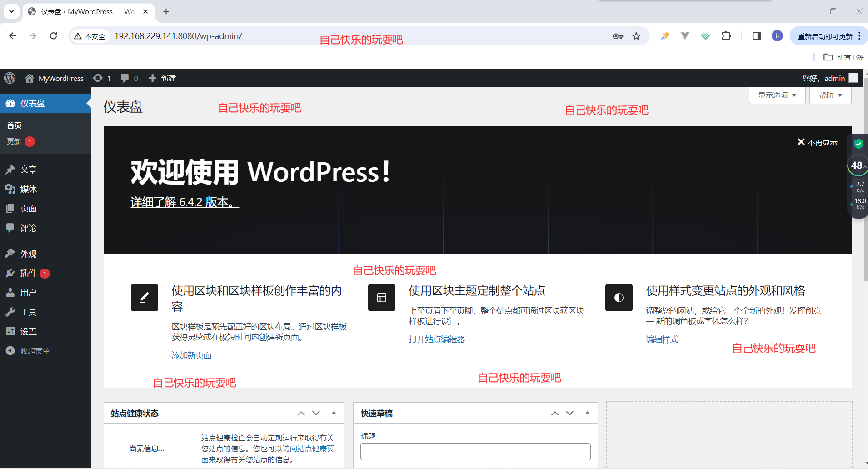Toggle the browser side panel

757,36
